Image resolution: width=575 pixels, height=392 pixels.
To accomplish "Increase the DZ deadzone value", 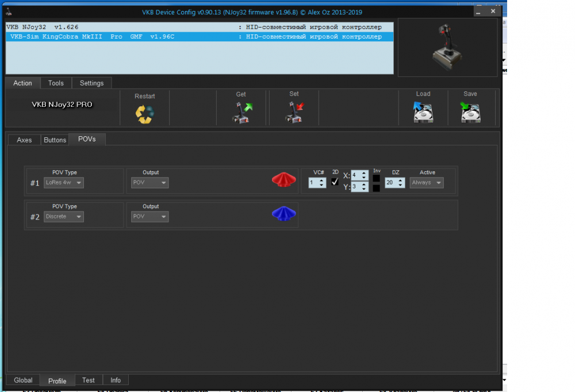I will pos(400,180).
